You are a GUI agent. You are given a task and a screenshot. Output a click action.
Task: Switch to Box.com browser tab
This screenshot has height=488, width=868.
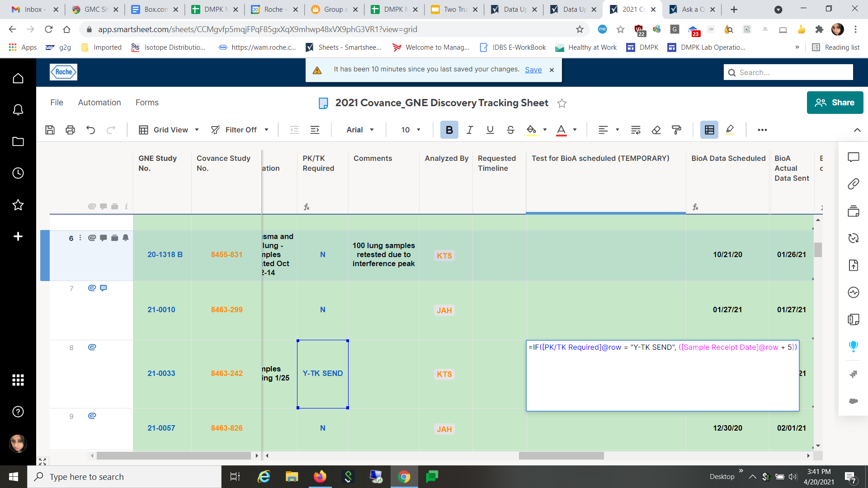point(155,9)
